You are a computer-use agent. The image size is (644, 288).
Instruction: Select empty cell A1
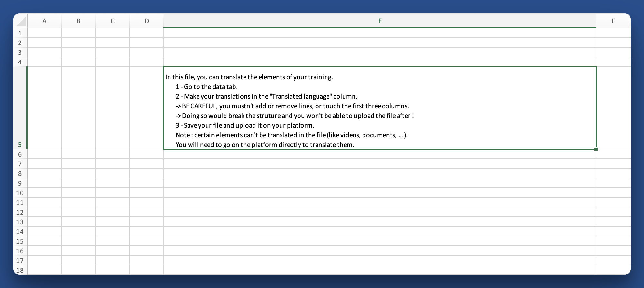44,33
